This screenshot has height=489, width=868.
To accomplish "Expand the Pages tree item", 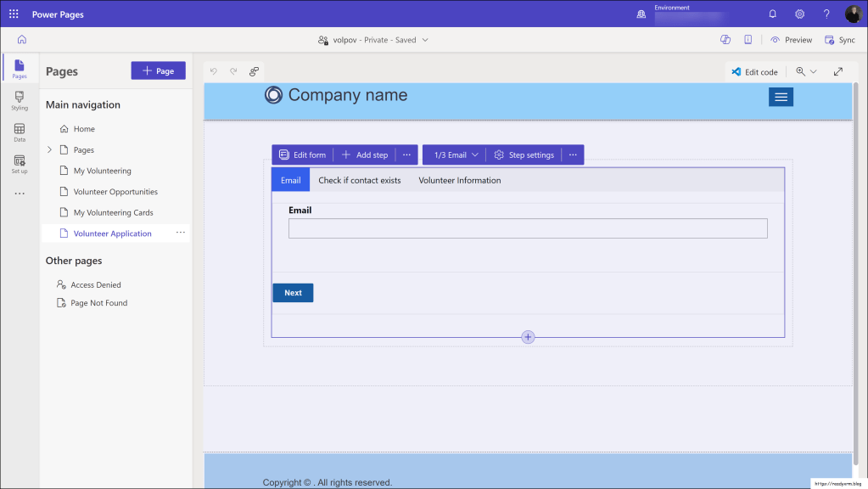I will pyautogui.click(x=49, y=150).
